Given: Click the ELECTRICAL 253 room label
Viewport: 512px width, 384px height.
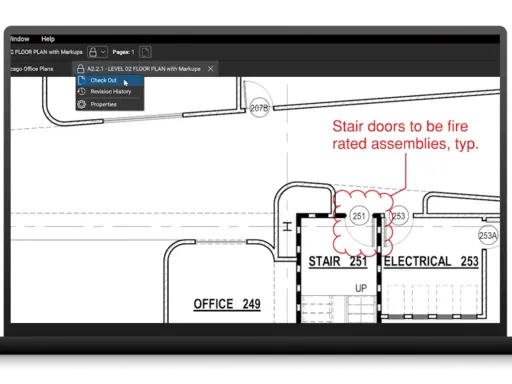Looking at the screenshot, I should click(431, 262).
